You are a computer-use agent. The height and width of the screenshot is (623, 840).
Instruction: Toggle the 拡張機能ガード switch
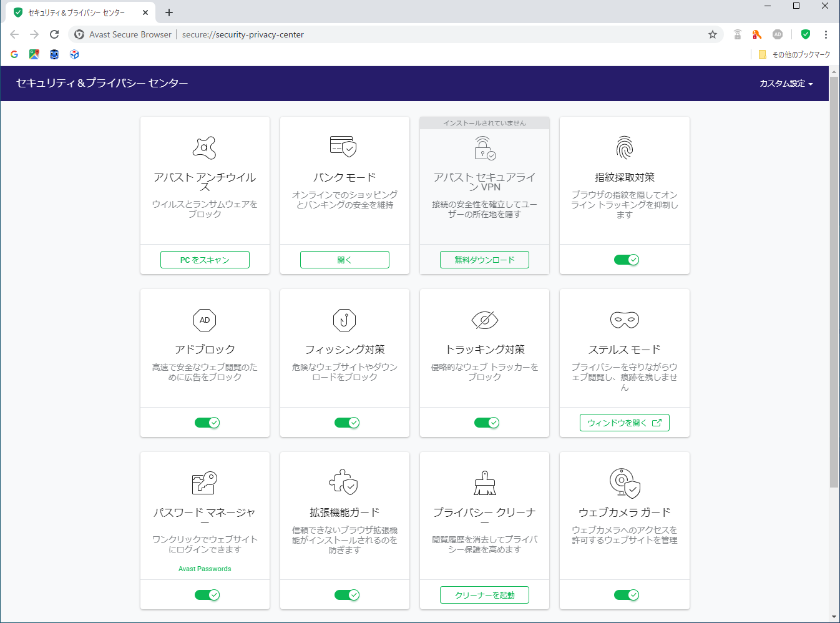coord(347,595)
